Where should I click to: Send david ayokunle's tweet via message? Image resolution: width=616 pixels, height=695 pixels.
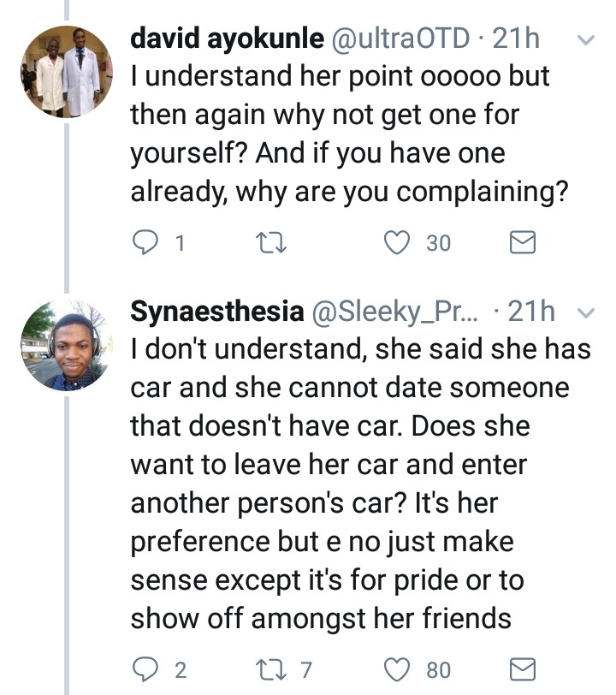[522, 244]
